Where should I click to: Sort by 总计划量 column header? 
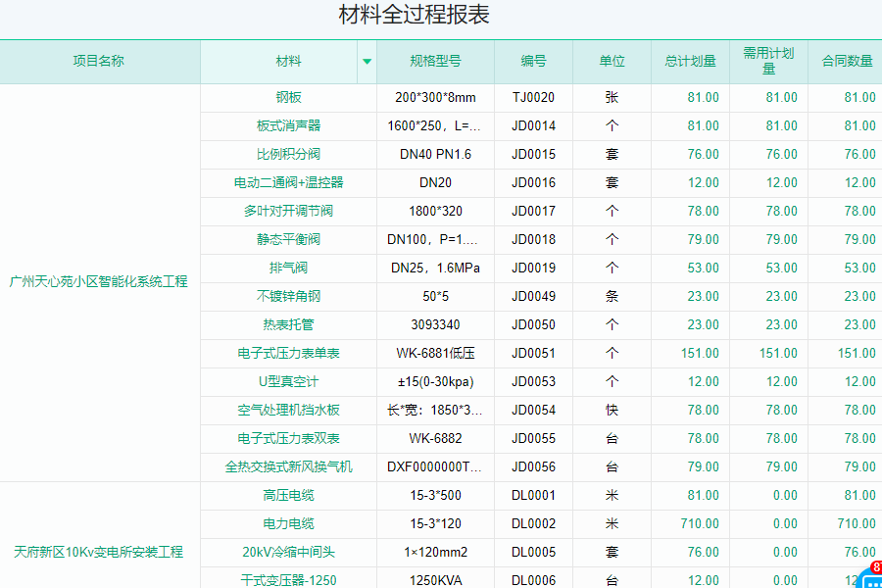point(690,61)
